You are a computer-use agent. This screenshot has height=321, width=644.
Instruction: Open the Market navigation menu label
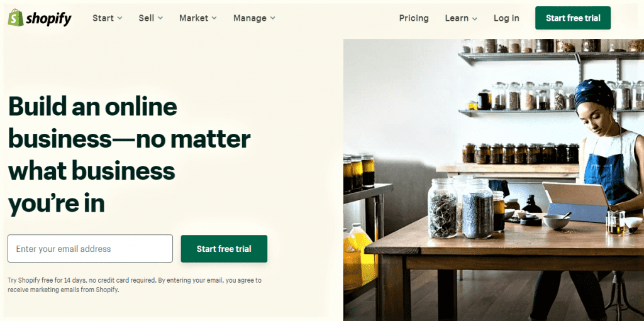point(194,18)
